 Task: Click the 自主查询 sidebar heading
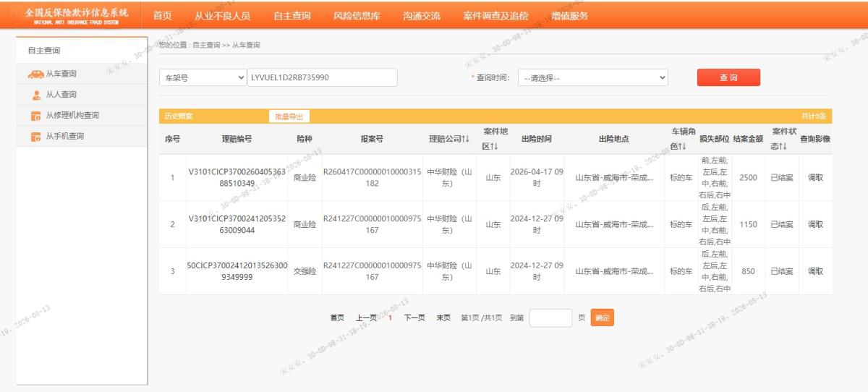(44, 51)
